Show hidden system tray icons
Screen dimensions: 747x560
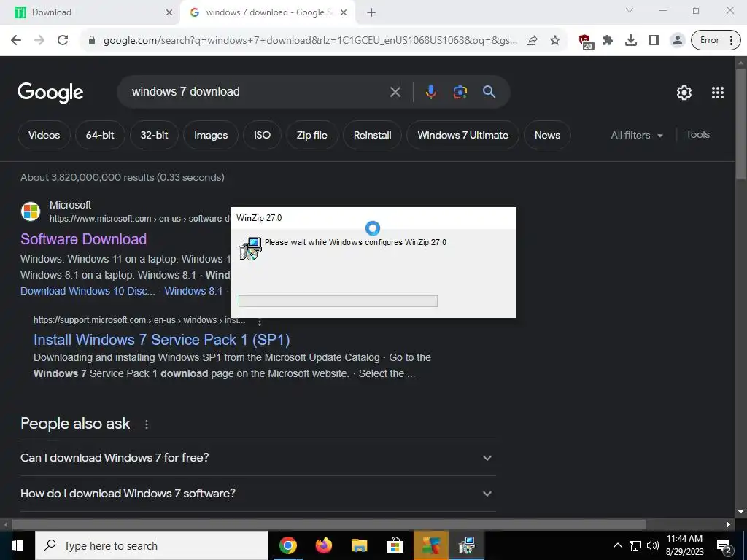tap(617, 545)
